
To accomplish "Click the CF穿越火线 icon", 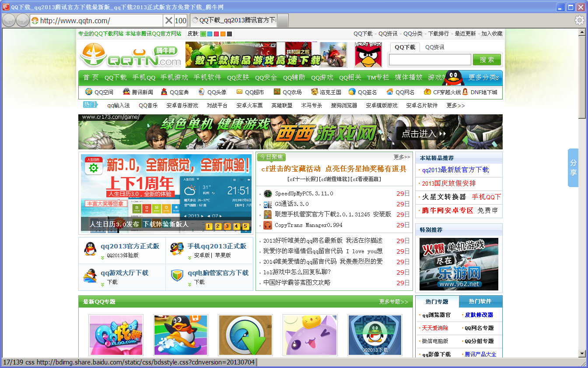I will click(427, 92).
